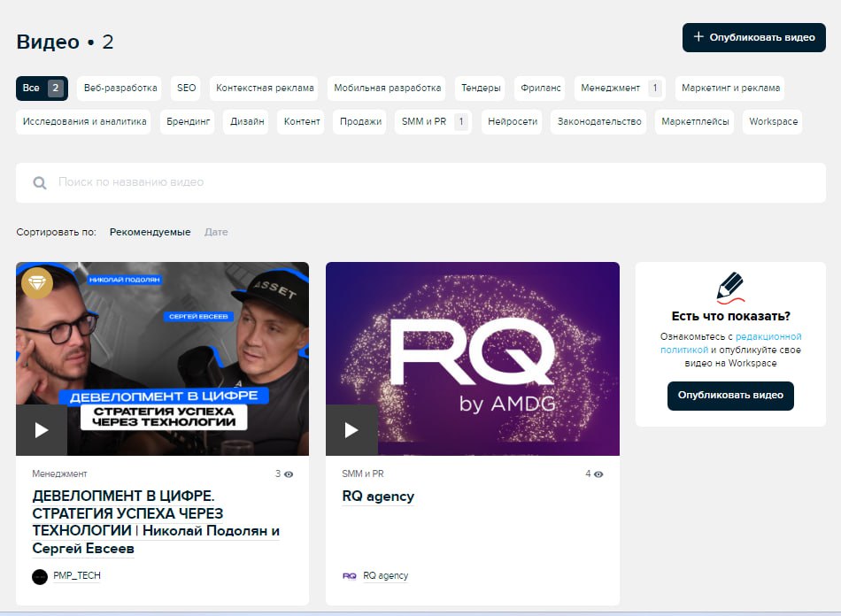Click the top Опубликовать видео button
The width and height of the screenshot is (841, 616).
coord(753,37)
